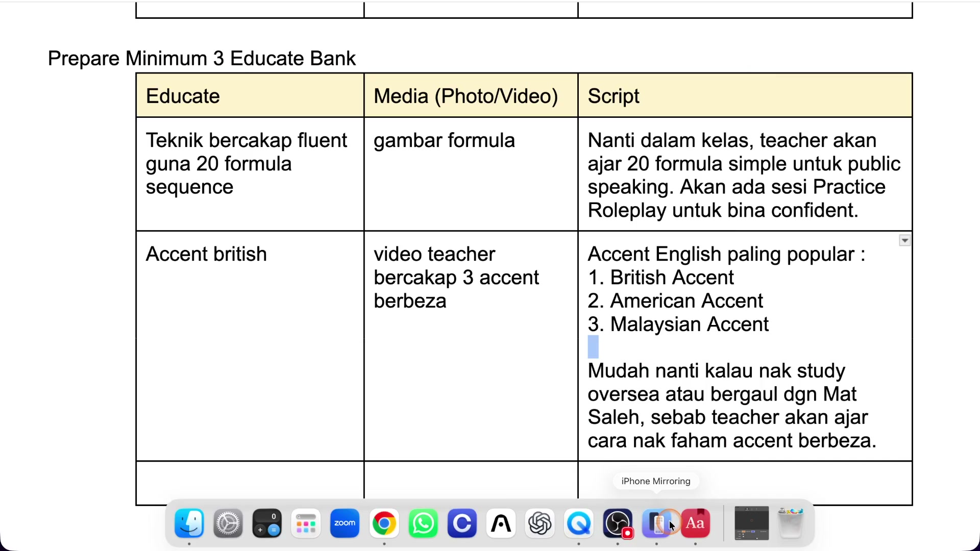Open minimized dark window thumbnail in dock
The height and width of the screenshot is (551, 980).
[x=751, y=523]
